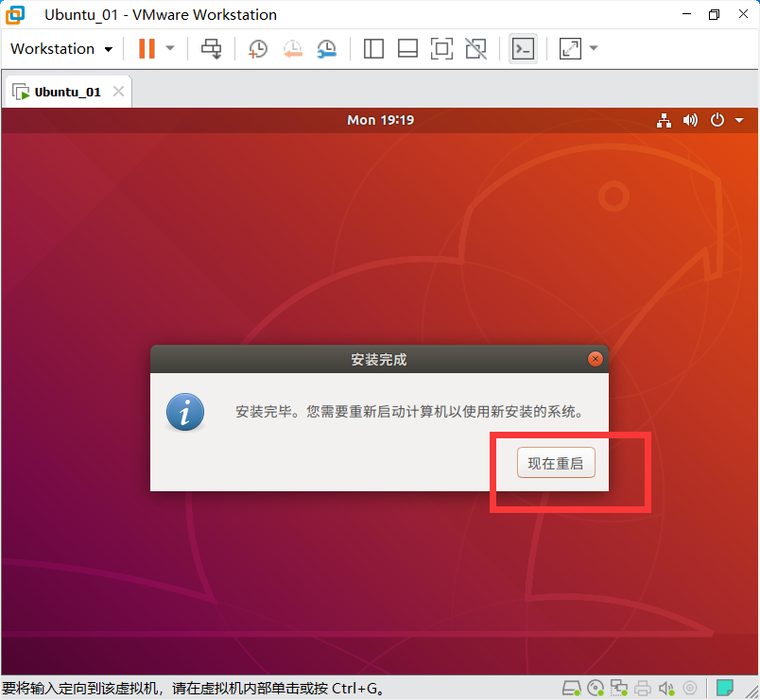Expand the power options dropdown arrow
Image resolution: width=760 pixels, height=700 pixels.
169,48
